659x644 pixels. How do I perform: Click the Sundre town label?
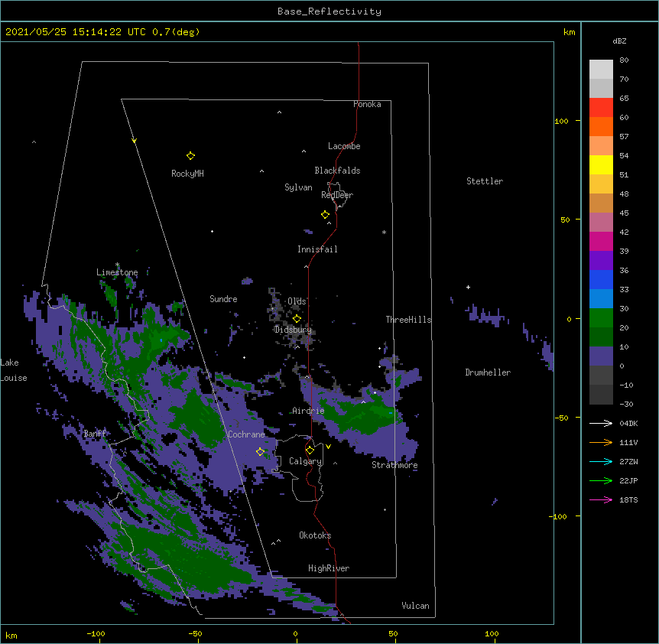coord(223,299)
